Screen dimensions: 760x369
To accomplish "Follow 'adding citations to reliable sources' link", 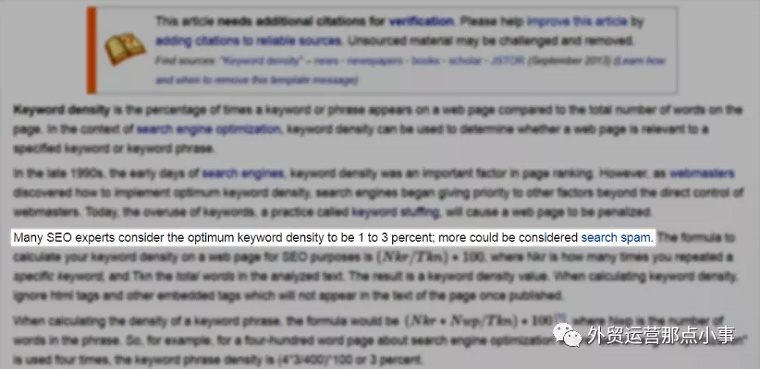I will click(249, 41).
